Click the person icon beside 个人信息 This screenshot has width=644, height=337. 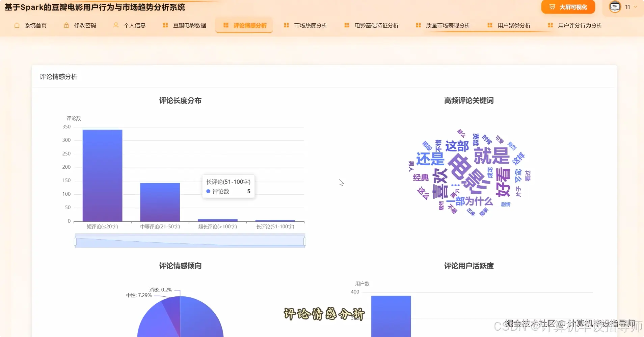[x=116, y=25]
